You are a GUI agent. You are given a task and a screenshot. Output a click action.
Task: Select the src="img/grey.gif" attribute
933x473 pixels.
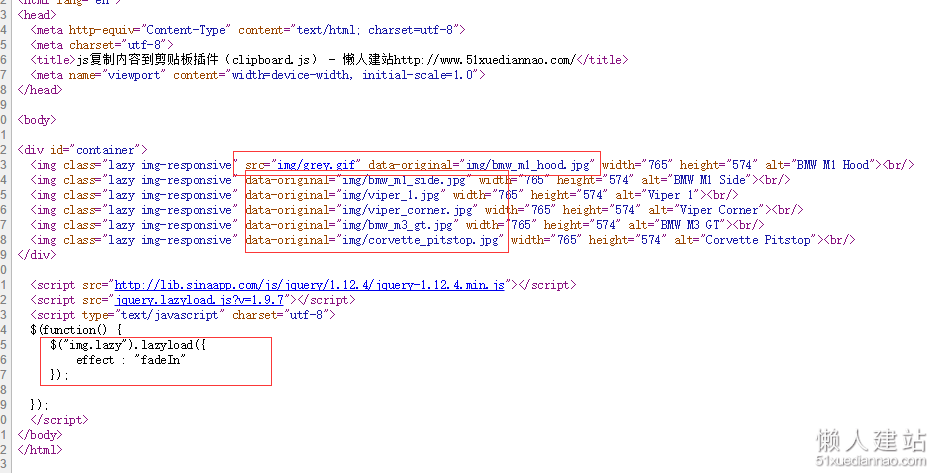(303, 165)
